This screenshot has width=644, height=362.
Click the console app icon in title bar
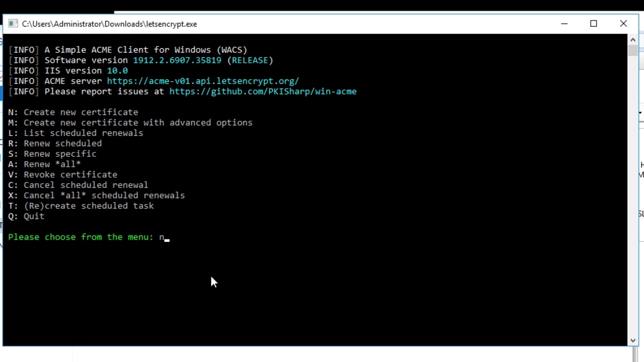(x=13, y=24)
